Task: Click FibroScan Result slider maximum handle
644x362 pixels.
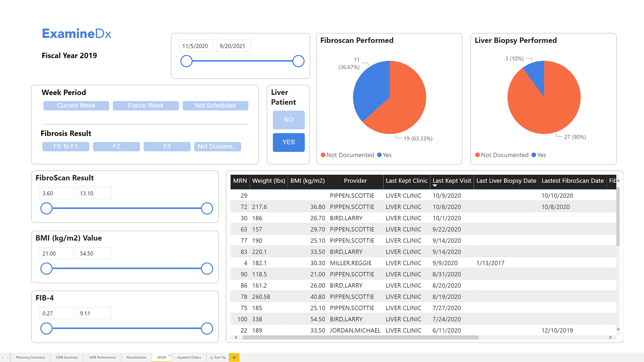Action: click(x=207, y=208)
